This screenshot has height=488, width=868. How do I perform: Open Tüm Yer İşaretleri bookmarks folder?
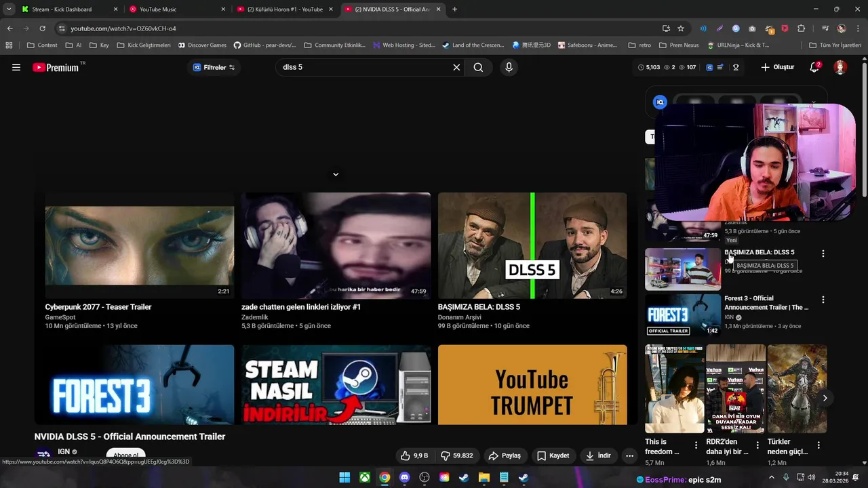[x=835, y=45]
